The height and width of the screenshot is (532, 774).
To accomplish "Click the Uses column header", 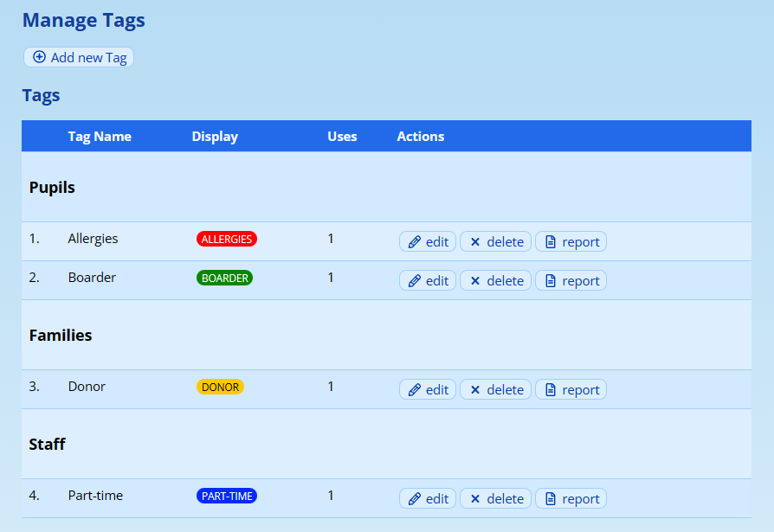I will click(x=342, y=137).
